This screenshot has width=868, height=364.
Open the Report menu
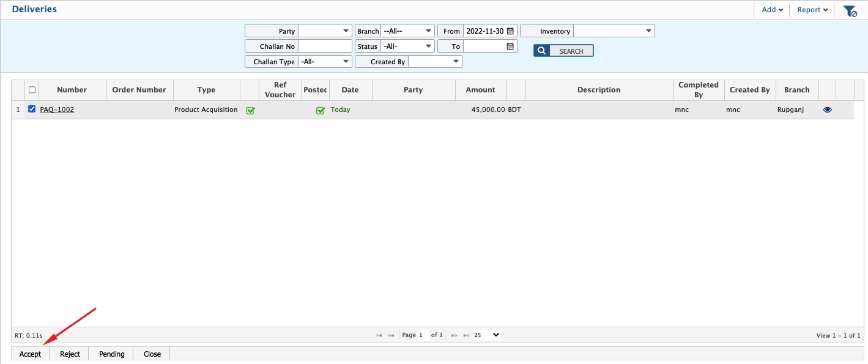[x=812, y=10]
